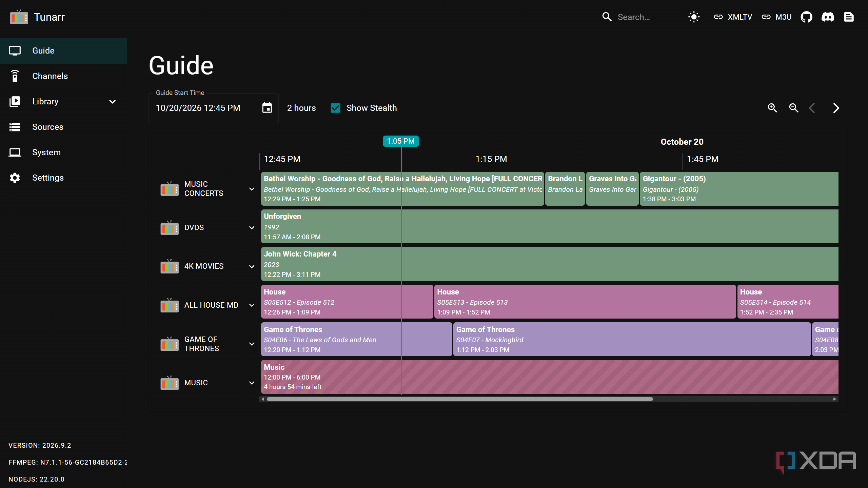Viewport: 868px width, 488px height.
Task: Click the 4K MOVIES channel TV icon
Action: (170, 266)
